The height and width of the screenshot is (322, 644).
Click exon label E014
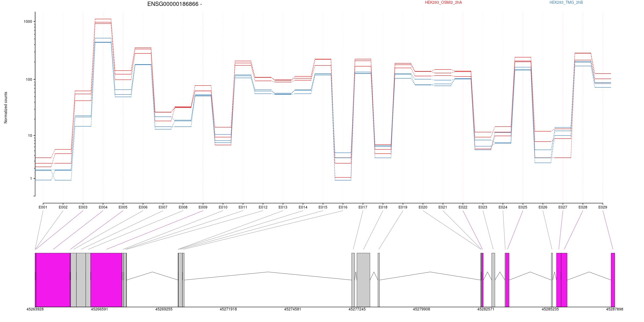pos(303,207)
